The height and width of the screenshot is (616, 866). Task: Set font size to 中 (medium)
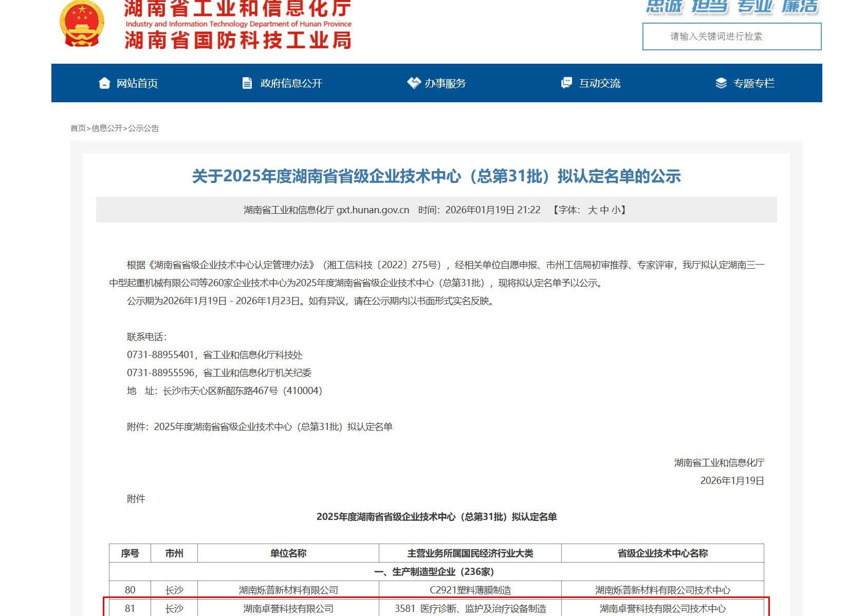click(x=604, y=210)
